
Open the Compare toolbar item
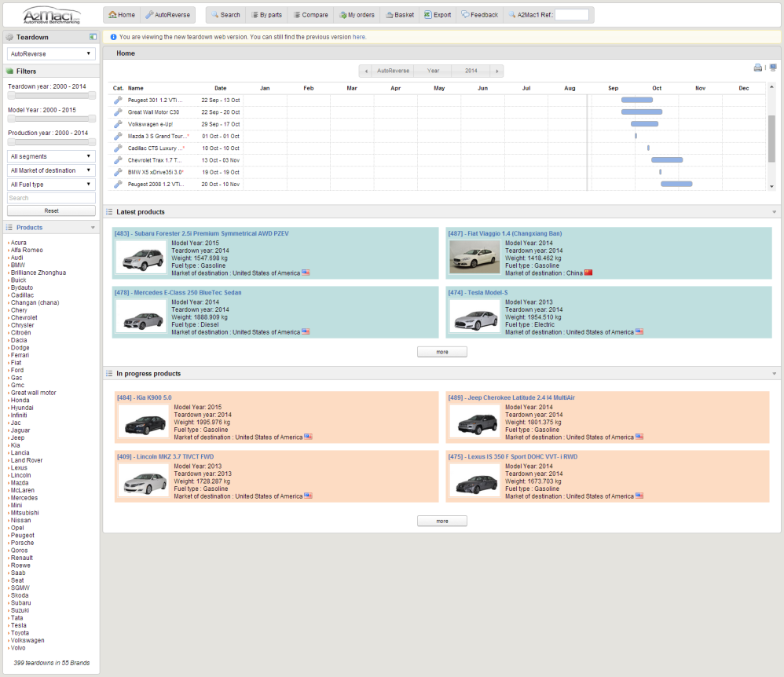[x=310, y=15]
